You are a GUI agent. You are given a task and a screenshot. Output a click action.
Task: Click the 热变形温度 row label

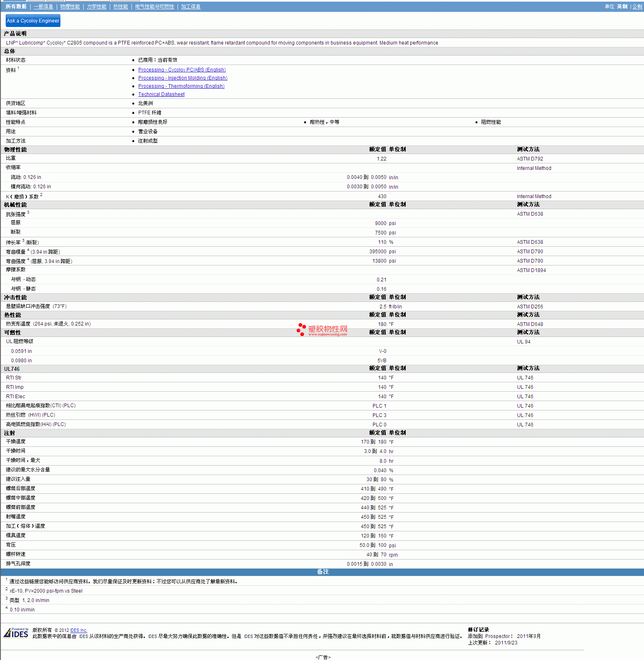48,324
